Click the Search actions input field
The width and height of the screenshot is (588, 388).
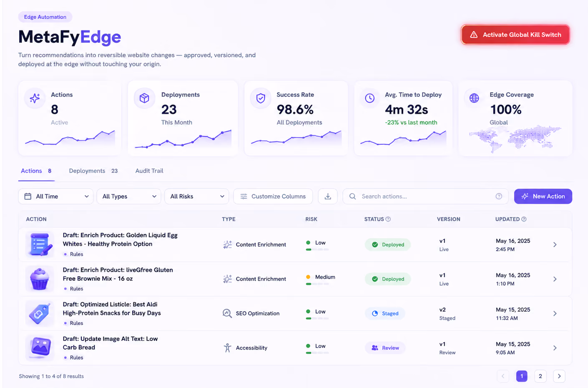click(425, 197)
